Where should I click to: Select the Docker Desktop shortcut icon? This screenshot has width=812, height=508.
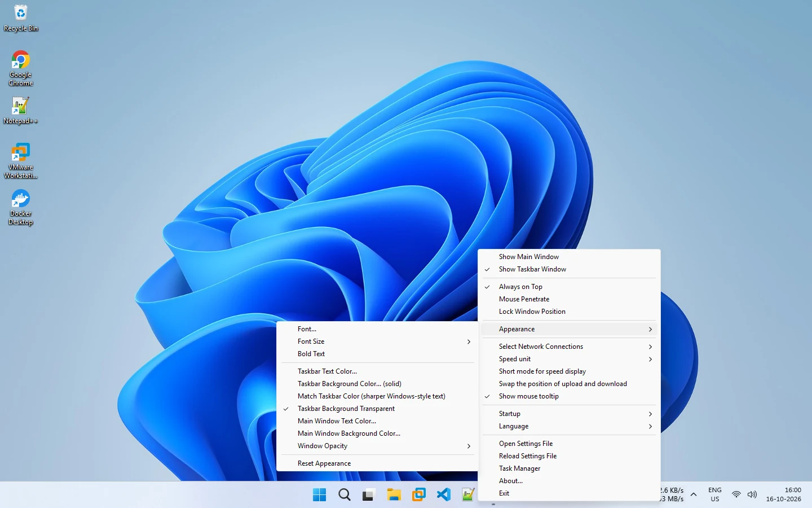tap(21, 207)
